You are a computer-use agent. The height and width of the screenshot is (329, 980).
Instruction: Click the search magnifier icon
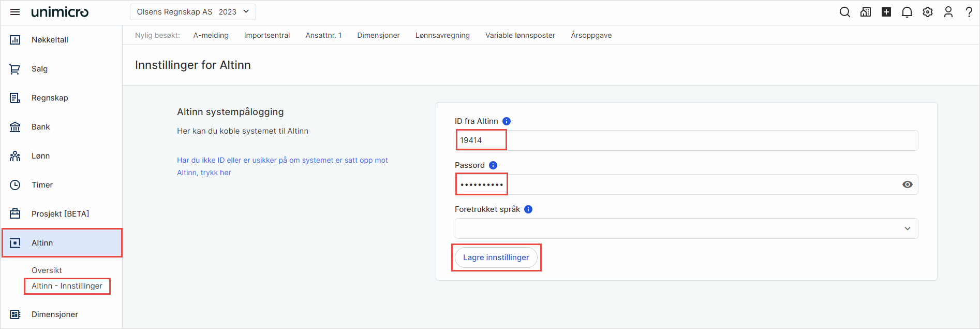coord(844,12)
